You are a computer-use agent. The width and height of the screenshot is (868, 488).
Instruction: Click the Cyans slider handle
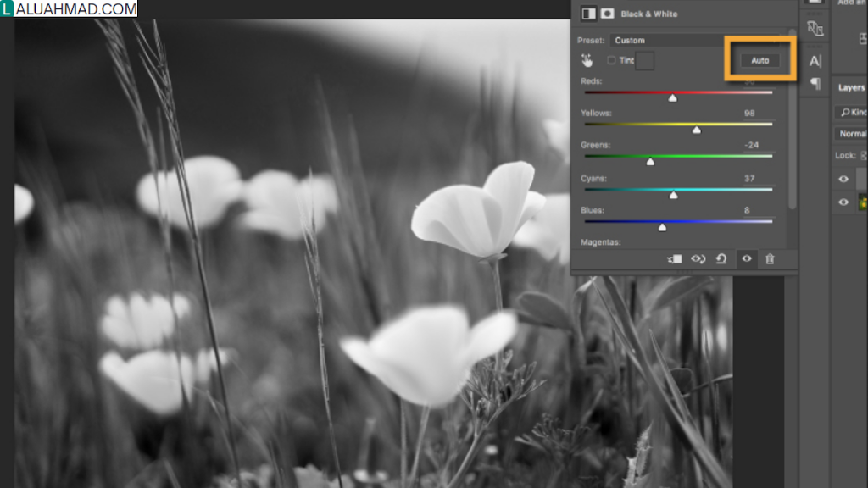[x=673, y=195]
